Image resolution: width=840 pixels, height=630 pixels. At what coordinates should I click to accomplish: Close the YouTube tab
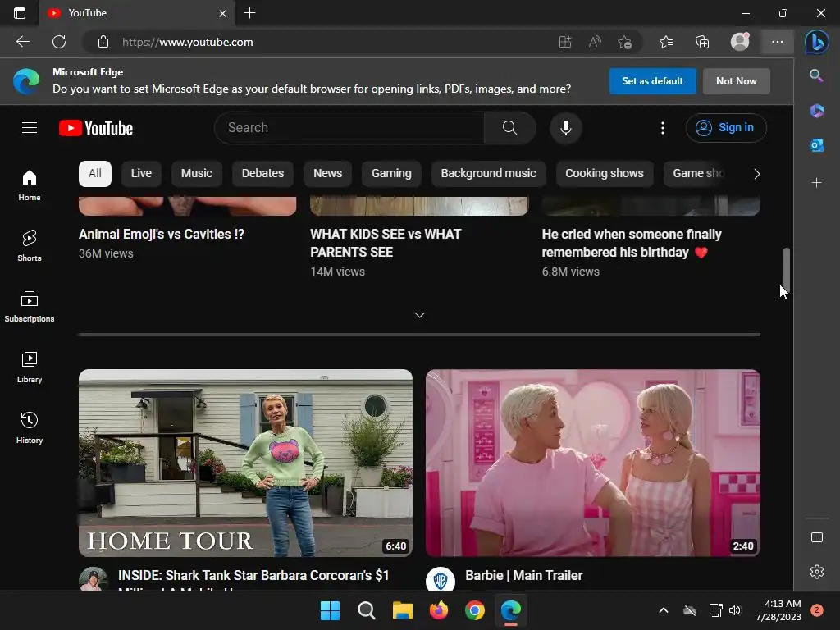tap(222, 13)
